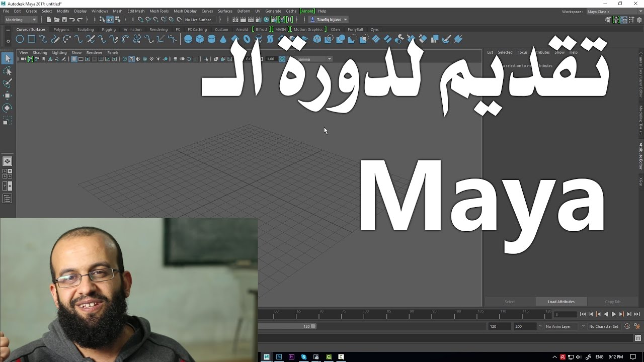Toggle film gate in viewport toolbar
This screenshot has width=644, height=362.
[81, 59]
